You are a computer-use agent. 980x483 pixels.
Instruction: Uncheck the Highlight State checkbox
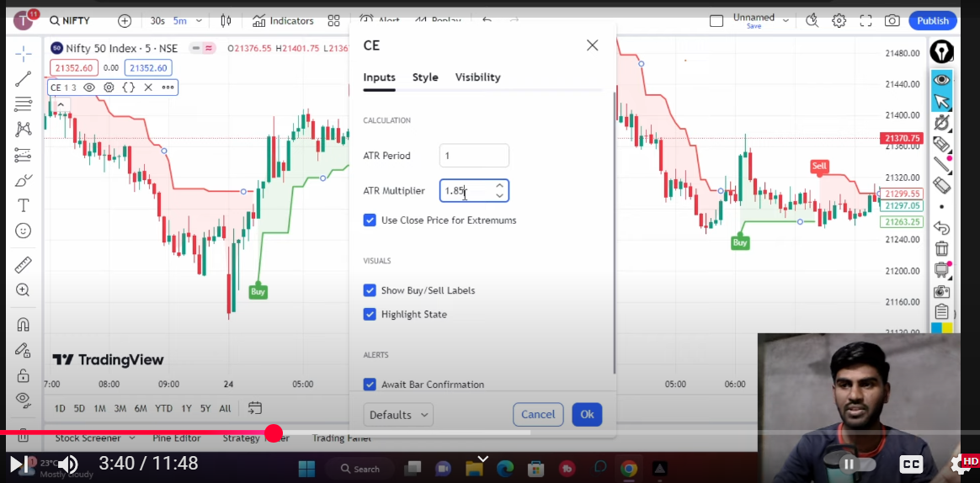pyautogui.click(x=370, y=315)
